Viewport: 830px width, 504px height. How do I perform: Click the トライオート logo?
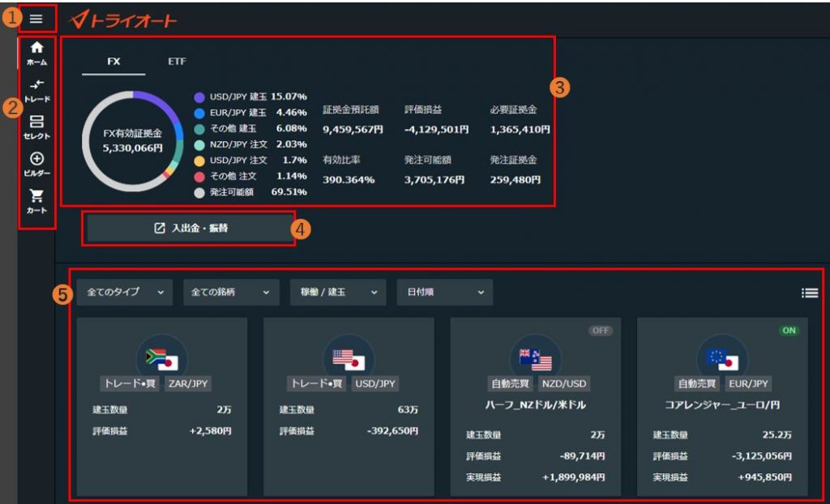(x=123, y=20)
